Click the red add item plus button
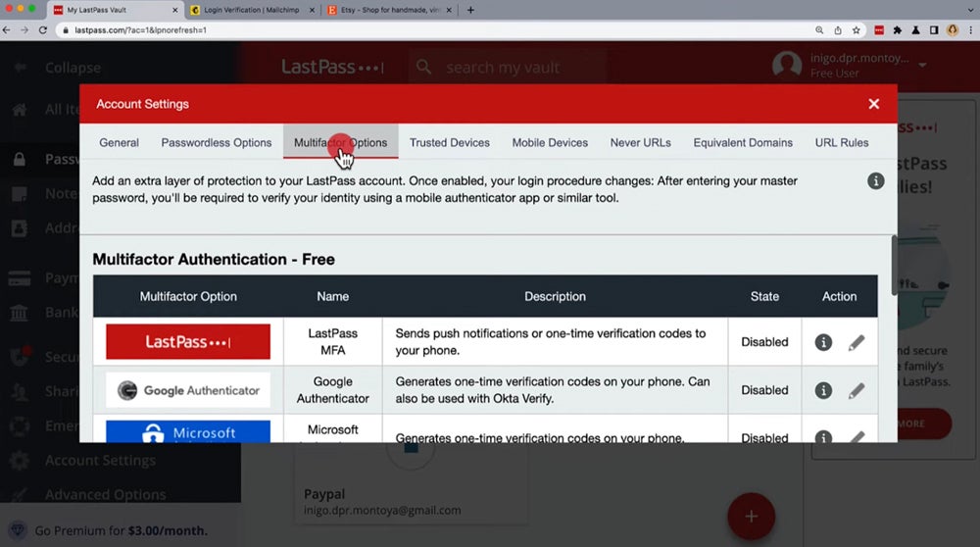The image size is (980, 547). [x=751, y=516]
